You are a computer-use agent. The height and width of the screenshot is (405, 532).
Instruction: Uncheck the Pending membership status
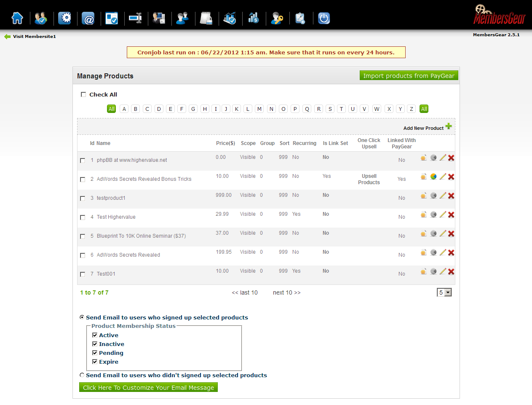95,353
